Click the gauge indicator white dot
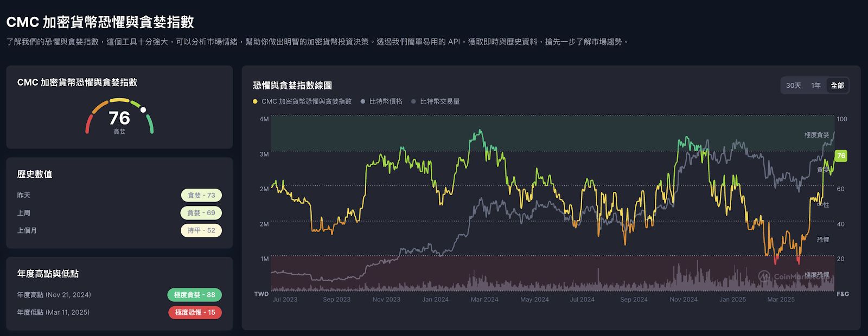Screen dimensions: 868x336 143,110
